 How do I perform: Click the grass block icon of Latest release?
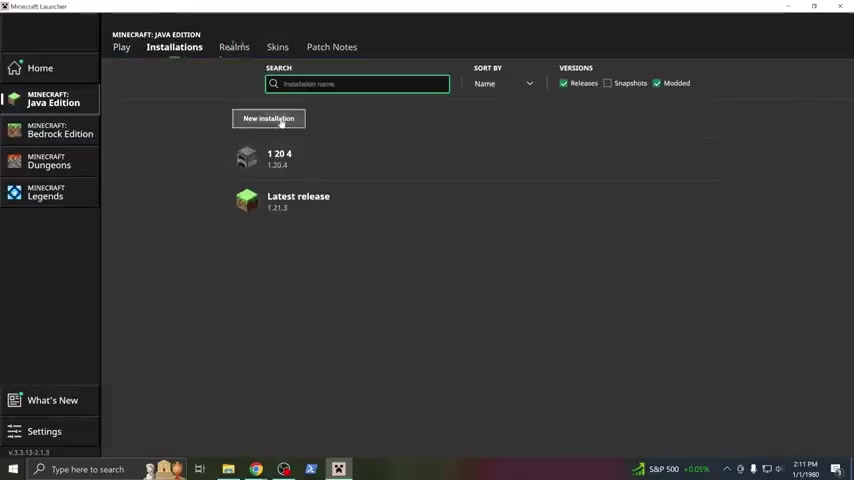coord(247,200)
